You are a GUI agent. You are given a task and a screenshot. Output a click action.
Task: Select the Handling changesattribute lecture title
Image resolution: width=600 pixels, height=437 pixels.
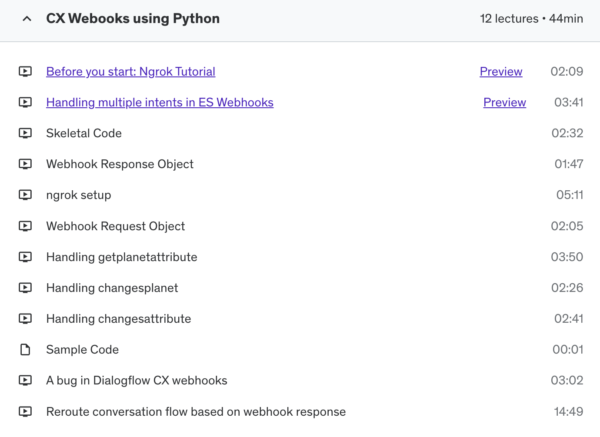(x=118, y=319)
